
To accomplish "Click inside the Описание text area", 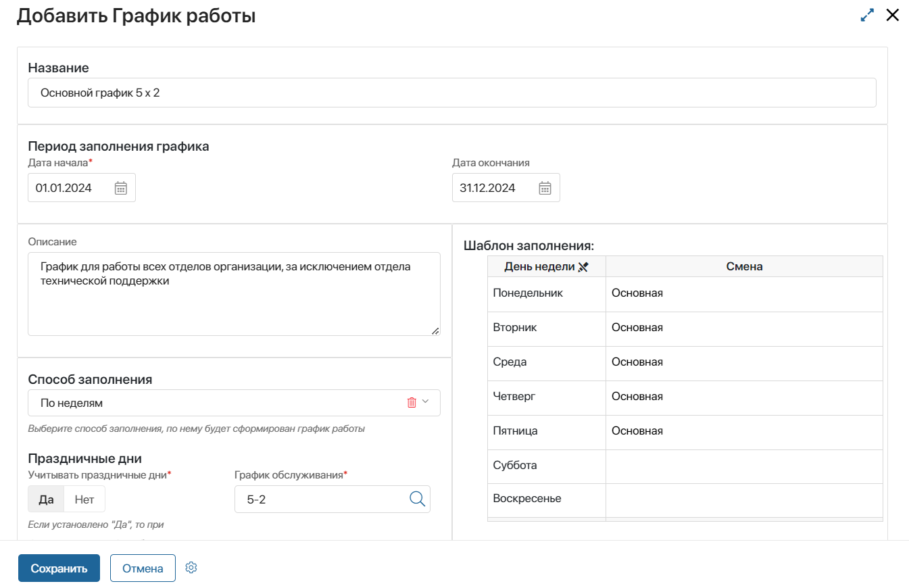I will (x=234, y=294).
